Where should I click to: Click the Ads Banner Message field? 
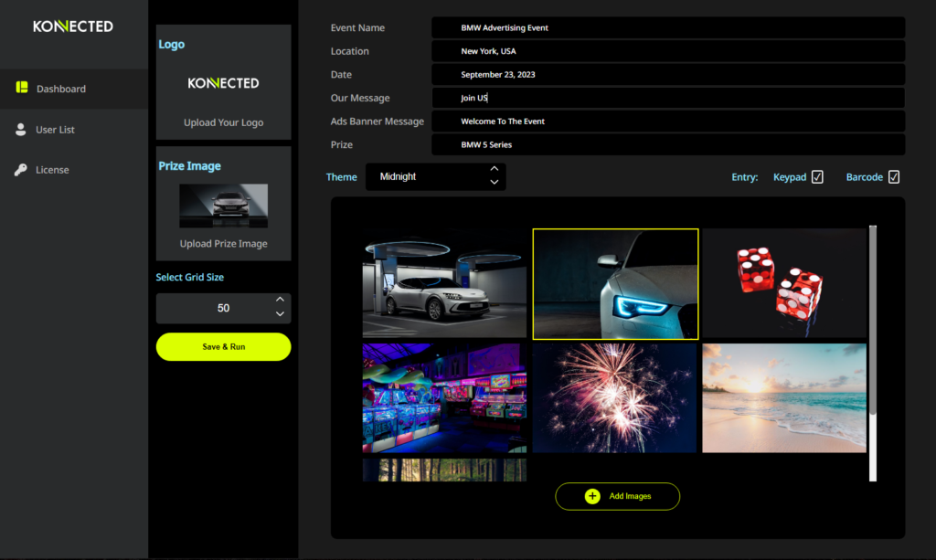tap(668, 122)
